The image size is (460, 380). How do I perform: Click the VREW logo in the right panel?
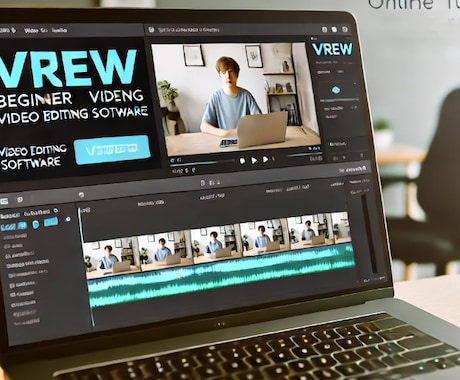(332, 49)
